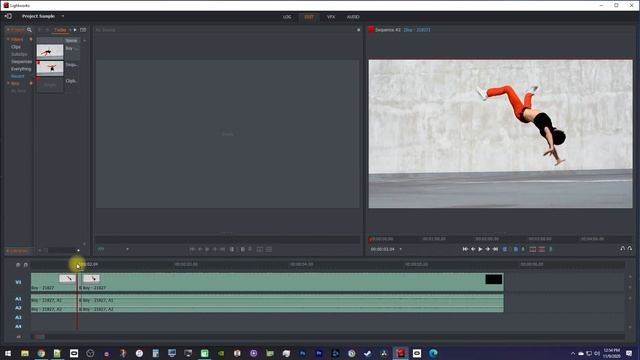Image resolution: width=640 pixels, height=360 pixels.
Task: Switch to the EDIT tab
Action: (309, 17)
